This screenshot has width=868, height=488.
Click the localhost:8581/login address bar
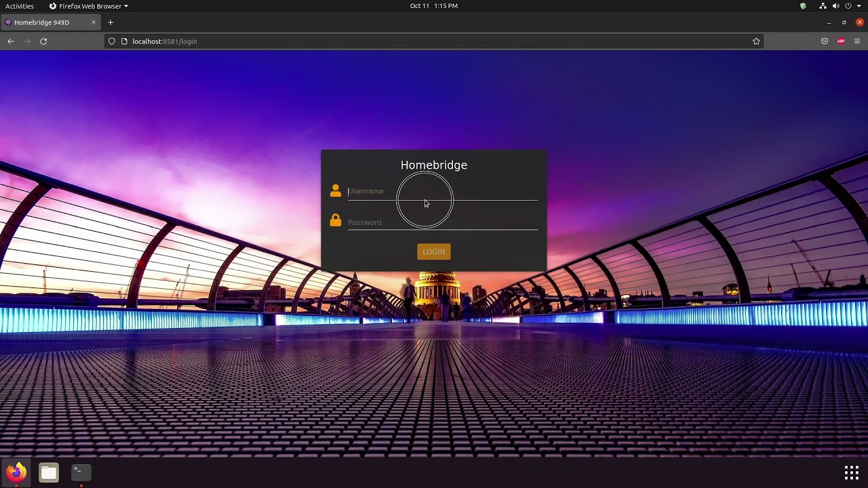point(434,41)
